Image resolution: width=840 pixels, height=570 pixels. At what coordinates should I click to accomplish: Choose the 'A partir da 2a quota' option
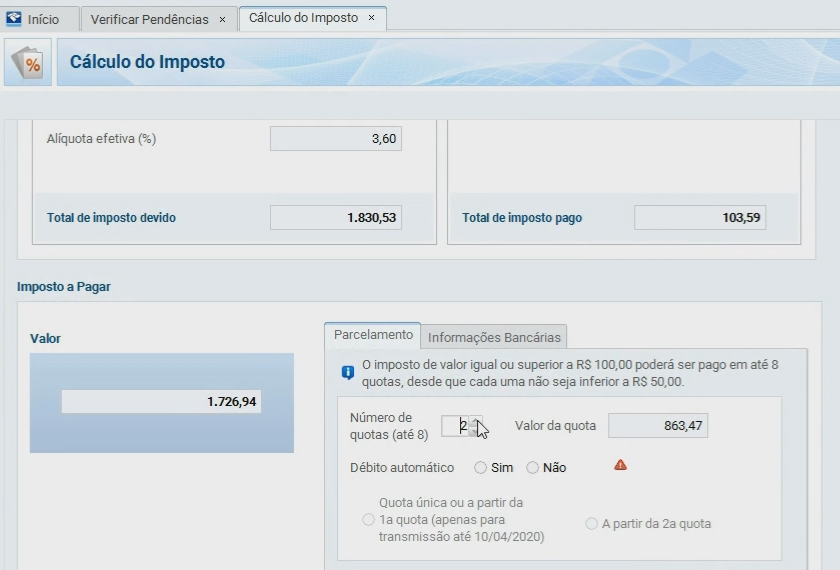tap(592, 523)
